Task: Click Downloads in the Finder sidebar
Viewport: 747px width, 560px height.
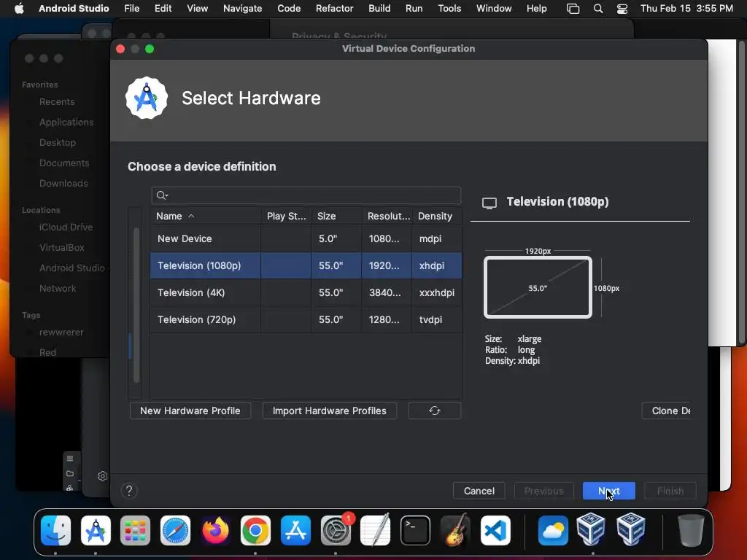Action: point(63,183)
